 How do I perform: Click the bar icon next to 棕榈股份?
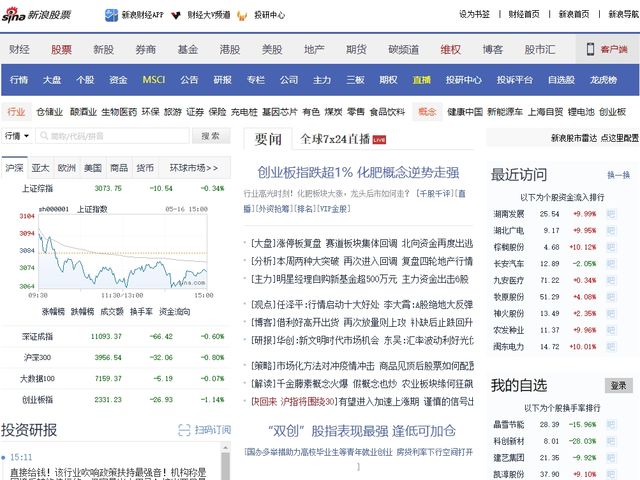611,247
